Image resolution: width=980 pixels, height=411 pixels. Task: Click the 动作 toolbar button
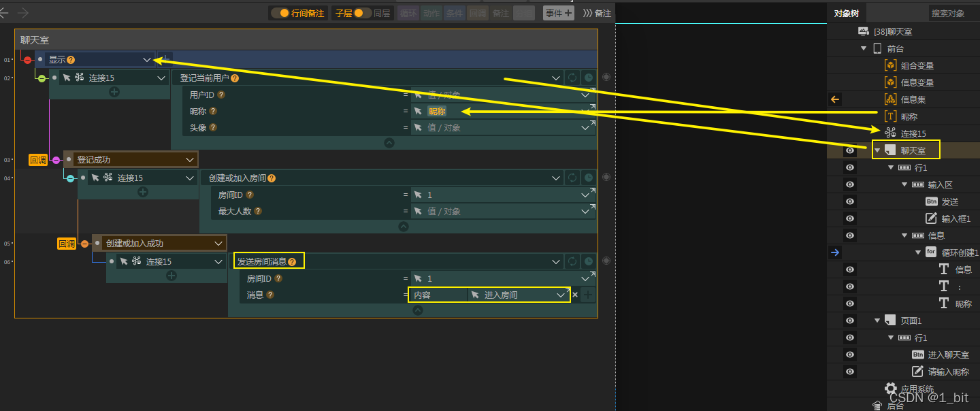pos(431,13)
